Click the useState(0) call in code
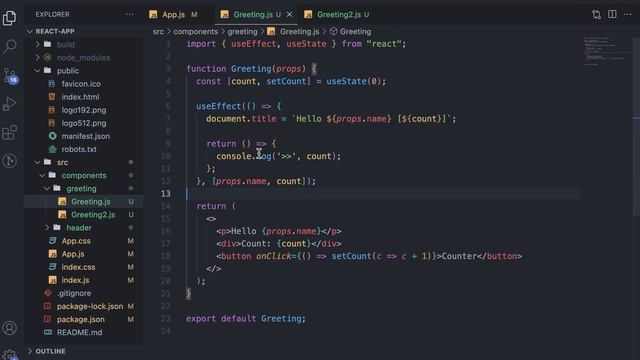This screenshot has width=640, height=360. [354, 81]
